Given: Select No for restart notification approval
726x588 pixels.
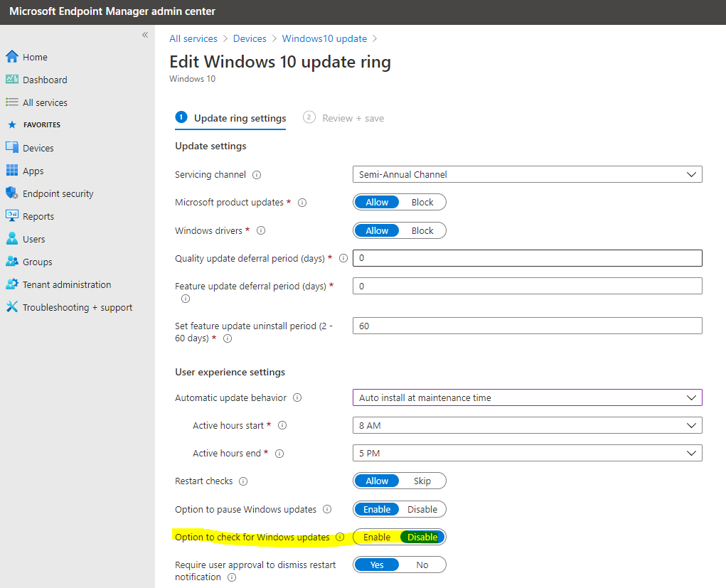Looking at the screenshot, I should click(x=422, y=565).
